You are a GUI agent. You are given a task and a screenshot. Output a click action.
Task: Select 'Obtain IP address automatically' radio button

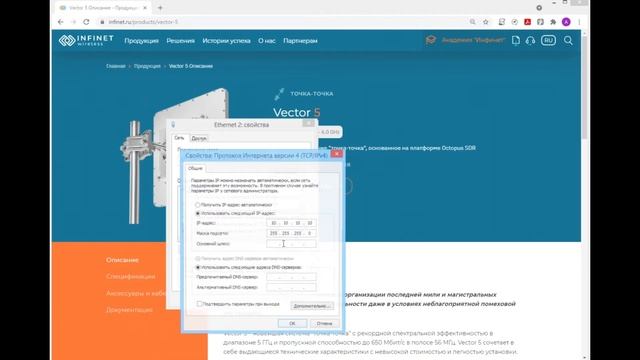point(198,205)
